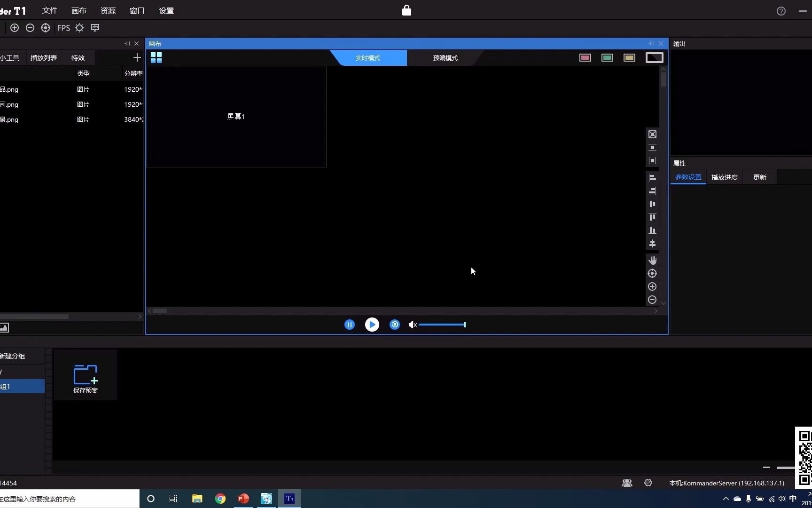812x508 pixels.
Task: Switch to 实时模式 tab
Action: tap(368, 58)
